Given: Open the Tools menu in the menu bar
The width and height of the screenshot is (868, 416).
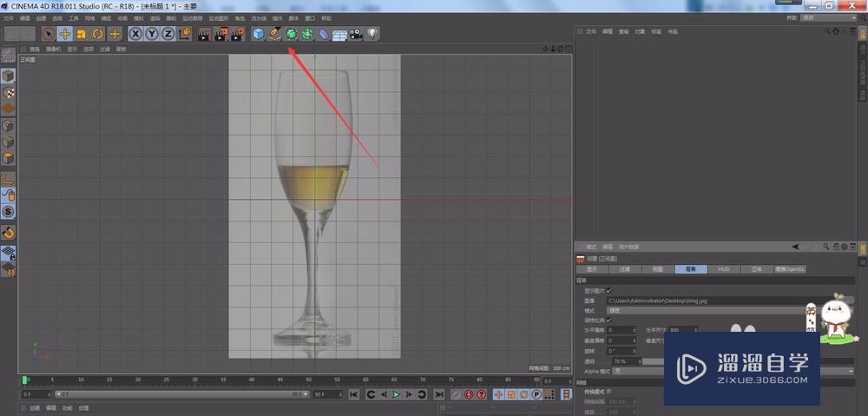Looking at the screenshot, I should [73, 18].
